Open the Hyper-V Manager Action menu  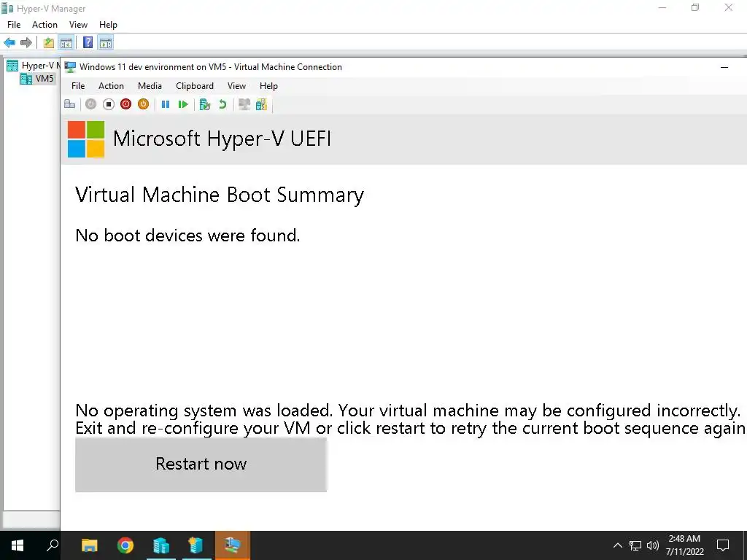point(44,25)
